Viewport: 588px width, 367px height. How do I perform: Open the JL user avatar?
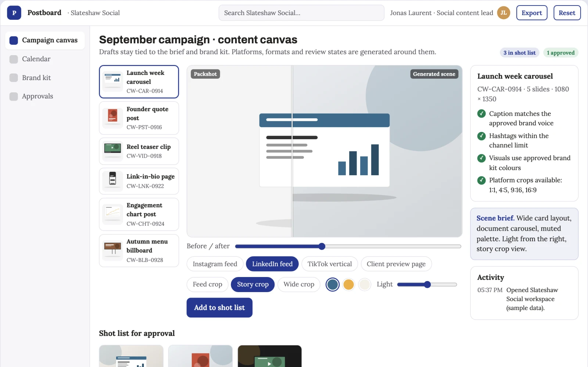tap(503, 13)
